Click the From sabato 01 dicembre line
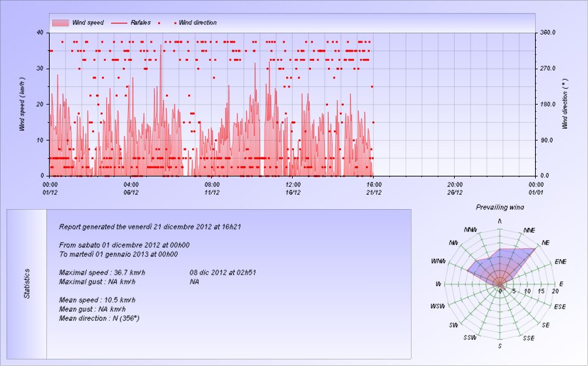 pyautogui.click(x=124, y=245)
